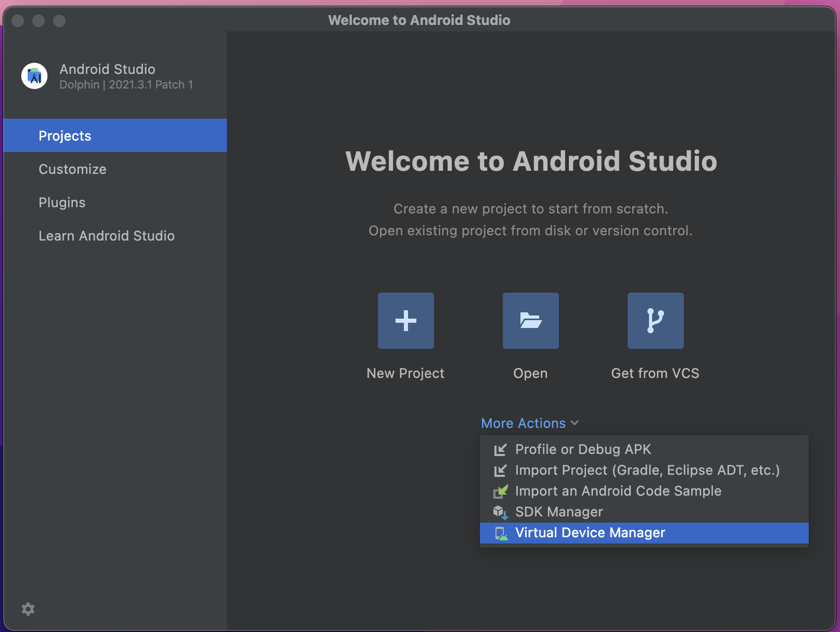Click the New Project label
Screen dimensions: 840x632
coord(405,373)
